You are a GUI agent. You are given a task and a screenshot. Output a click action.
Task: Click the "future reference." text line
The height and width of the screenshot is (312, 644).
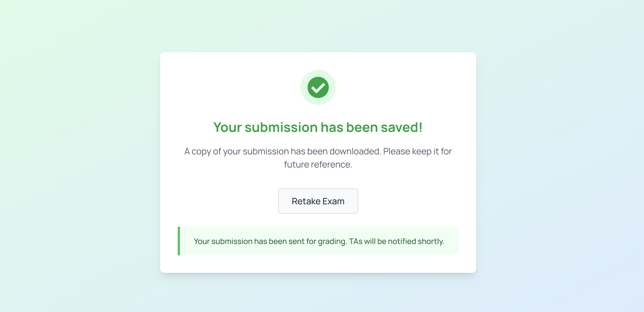[318, 164]
